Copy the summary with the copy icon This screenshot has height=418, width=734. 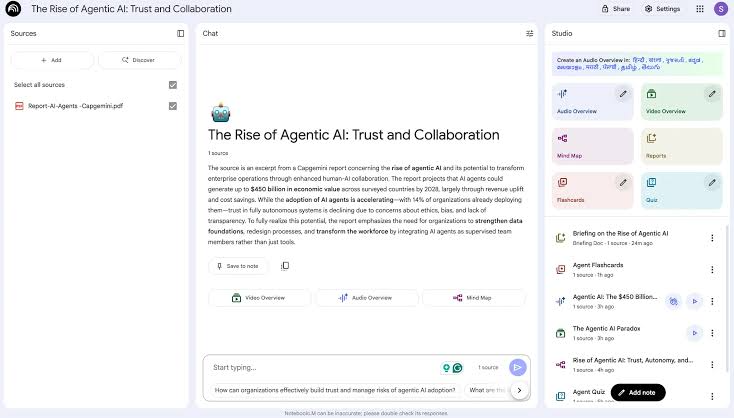click(285, 266)
